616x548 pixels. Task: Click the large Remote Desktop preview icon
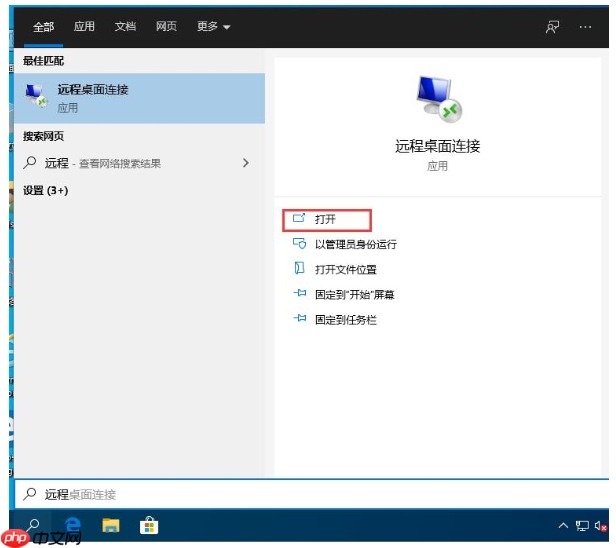[439, 99]
